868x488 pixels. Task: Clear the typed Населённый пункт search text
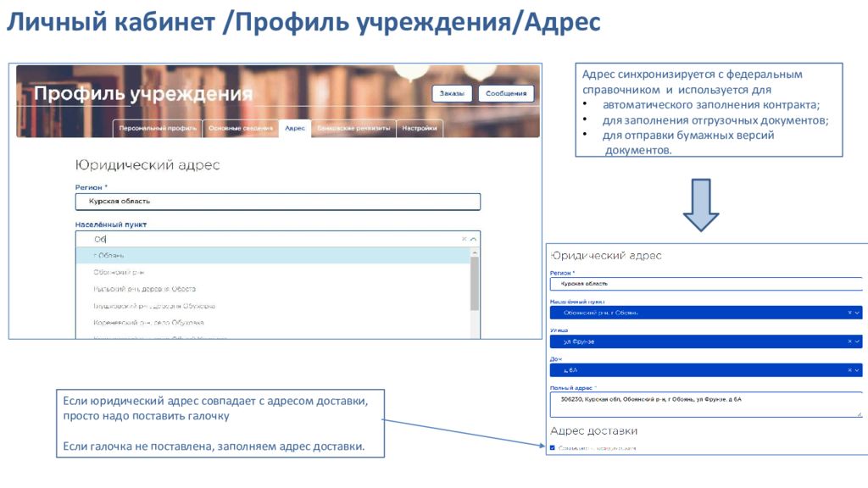tap(464, 239)
